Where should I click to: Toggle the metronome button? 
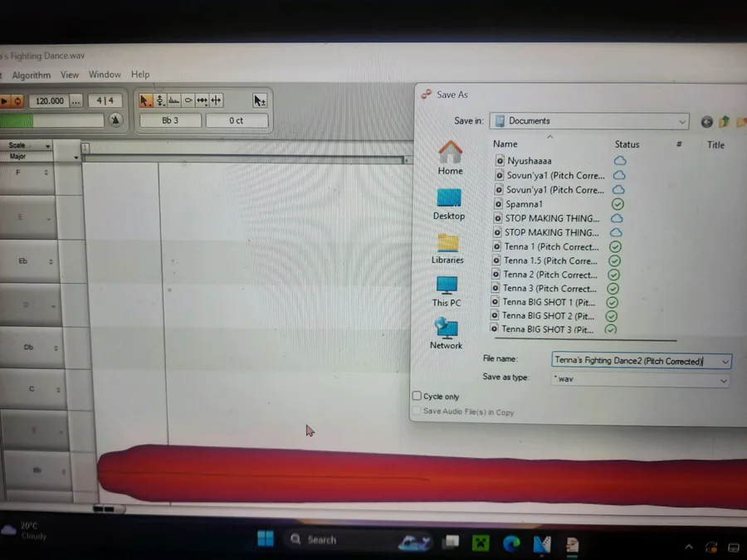(115, 119)
